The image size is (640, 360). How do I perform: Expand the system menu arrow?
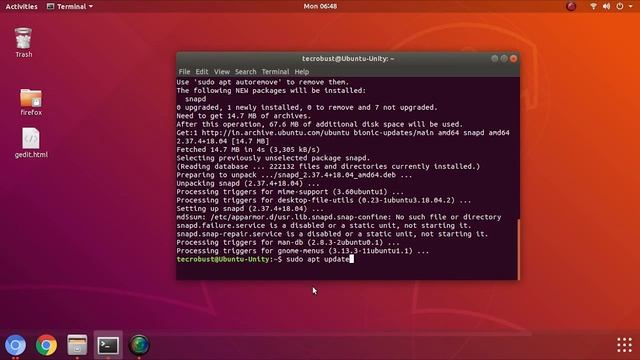(630, 6)
